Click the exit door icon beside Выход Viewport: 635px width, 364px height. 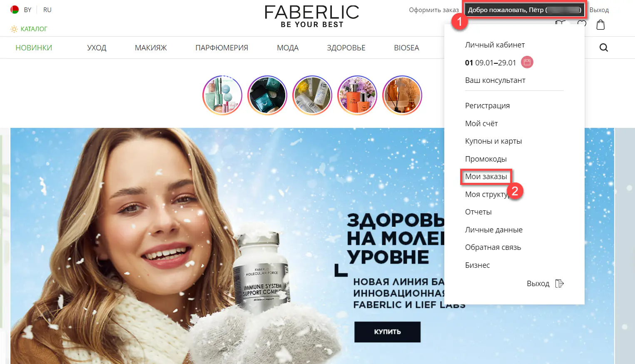click(x=560, y=284)
